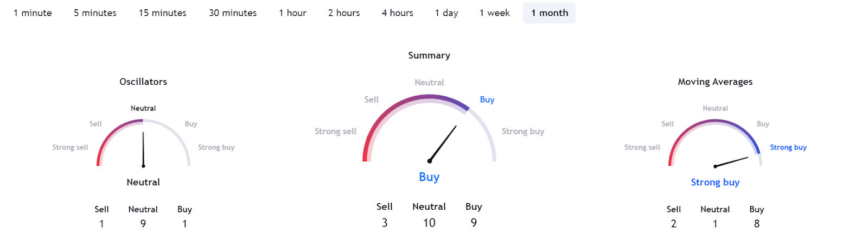Click the Oscillators gauge needle
This screenshot has width=868, height=244.
pyautogui.click(x=143, y=149)
